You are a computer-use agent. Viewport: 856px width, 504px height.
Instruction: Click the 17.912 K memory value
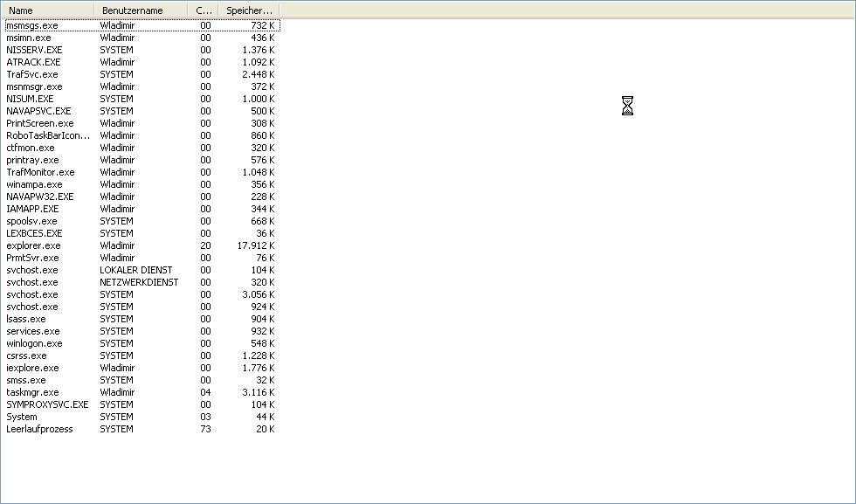point(256,245)
